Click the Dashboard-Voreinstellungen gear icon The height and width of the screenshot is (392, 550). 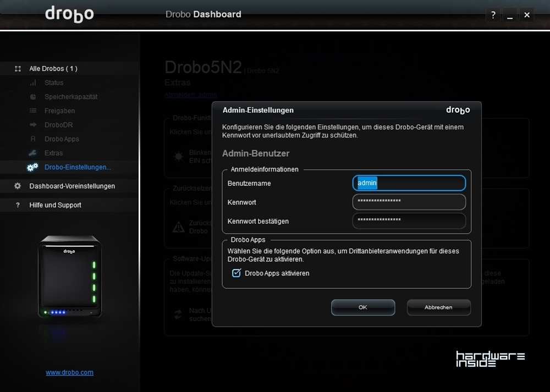click(18, 186)
